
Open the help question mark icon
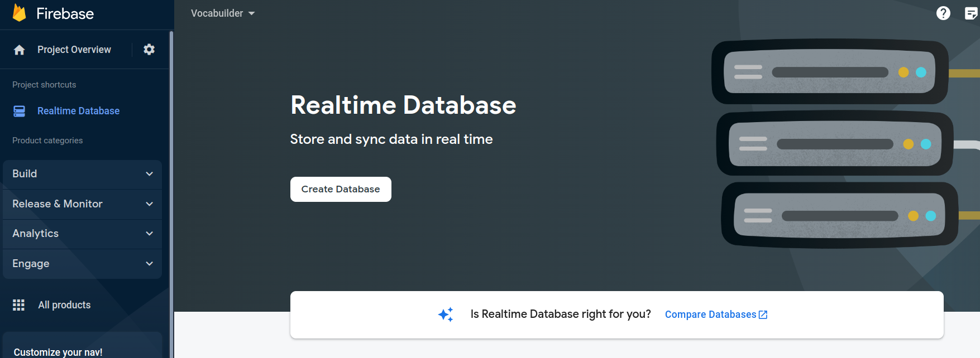pyautogui.click(x=943, y=13)
